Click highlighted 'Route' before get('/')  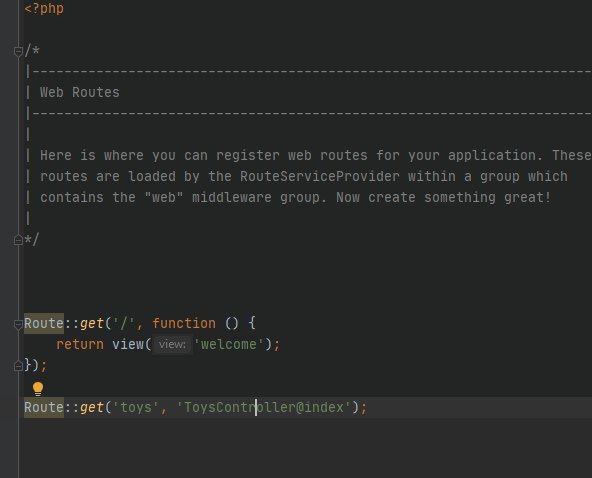tap(44, 324)
